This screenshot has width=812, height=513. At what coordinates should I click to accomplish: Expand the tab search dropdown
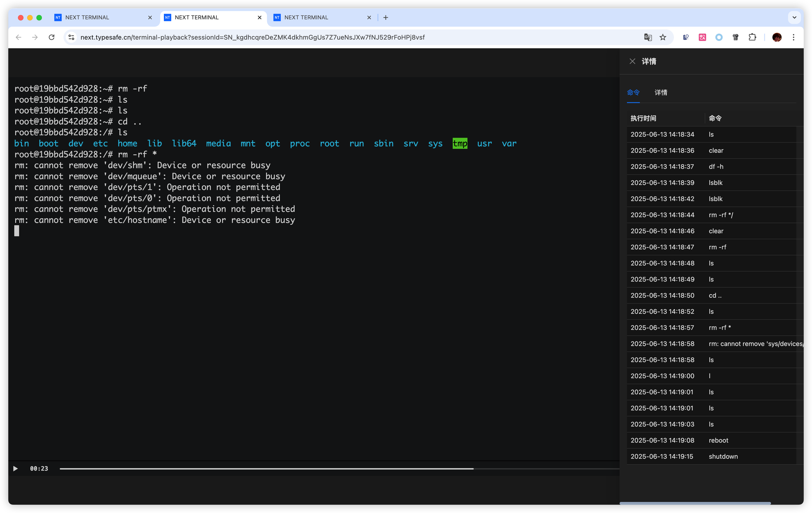tap(794, 17)
